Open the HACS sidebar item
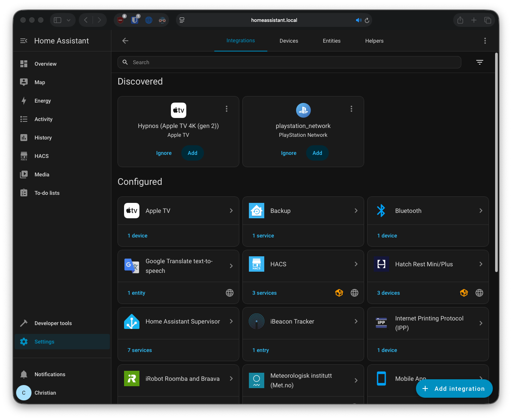 [x=41, y=156]
